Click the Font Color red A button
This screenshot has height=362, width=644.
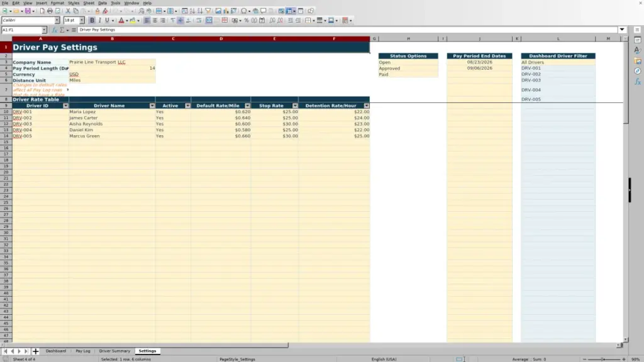pyautogui.click(x=121, y=20)
